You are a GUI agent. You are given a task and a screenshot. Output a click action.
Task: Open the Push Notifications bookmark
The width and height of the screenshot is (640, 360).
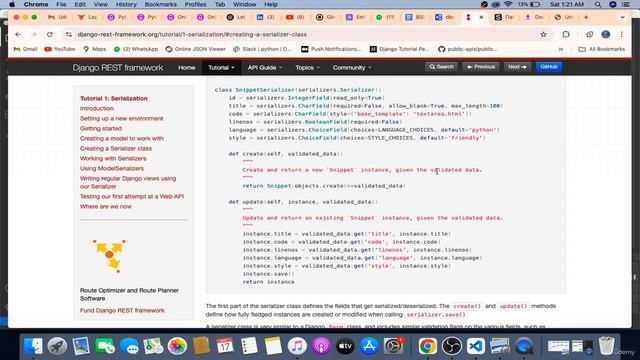click(x=331, y=49)
